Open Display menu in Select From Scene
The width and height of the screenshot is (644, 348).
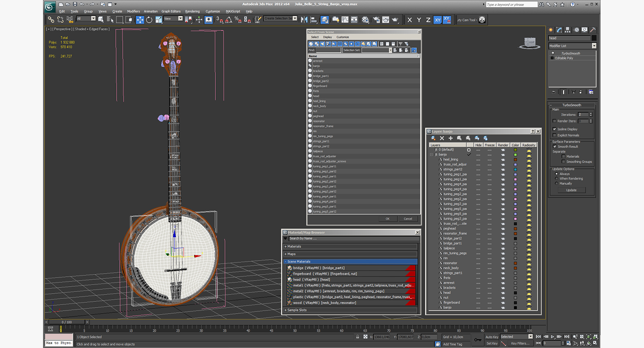(327, 37)
